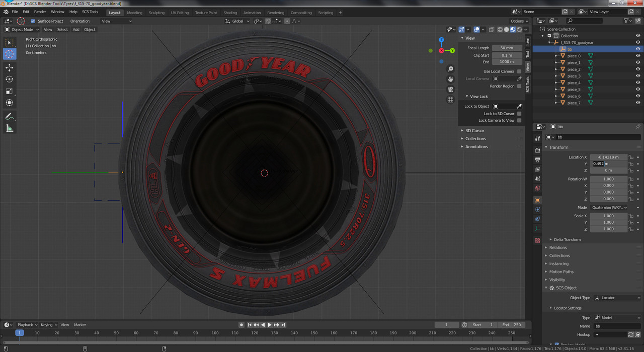Select the Move tool

[x=10, y=67]
